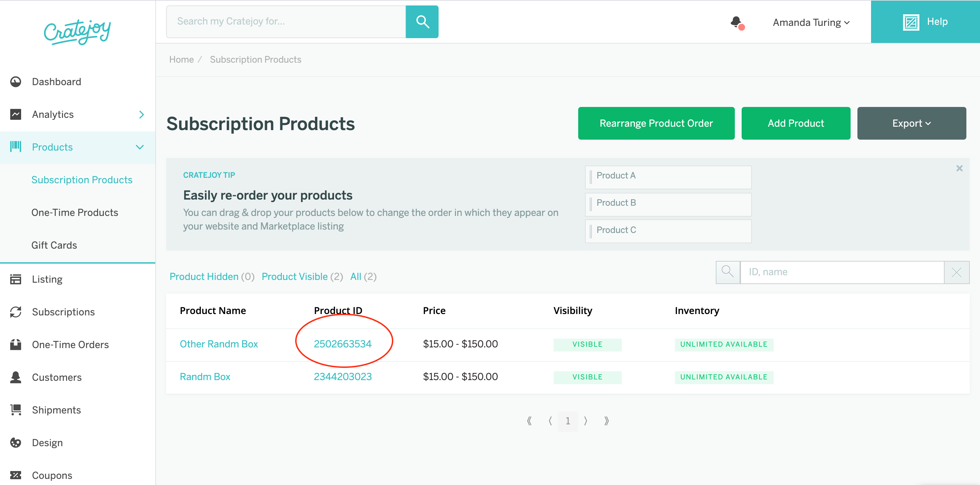Dismiss the Cratejoy Tip banner
The width and height of the screenshot is (980, 485).
pos(960,168)
